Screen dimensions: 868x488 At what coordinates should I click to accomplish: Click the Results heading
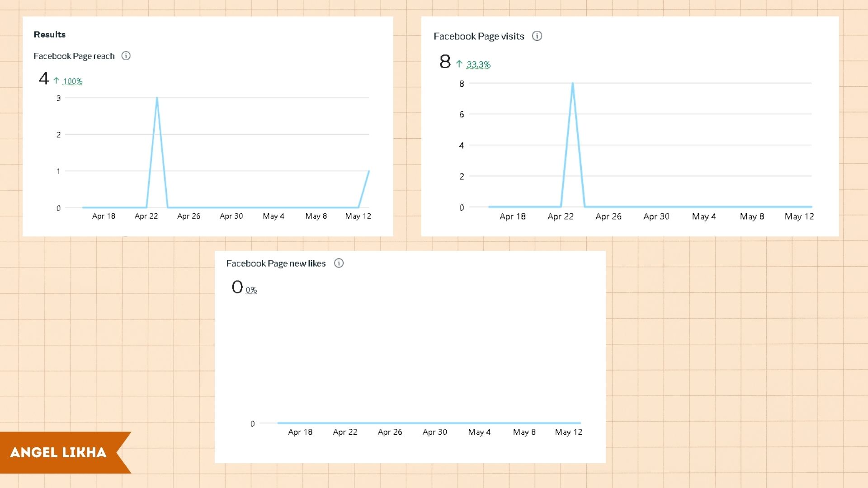point(50,34)
